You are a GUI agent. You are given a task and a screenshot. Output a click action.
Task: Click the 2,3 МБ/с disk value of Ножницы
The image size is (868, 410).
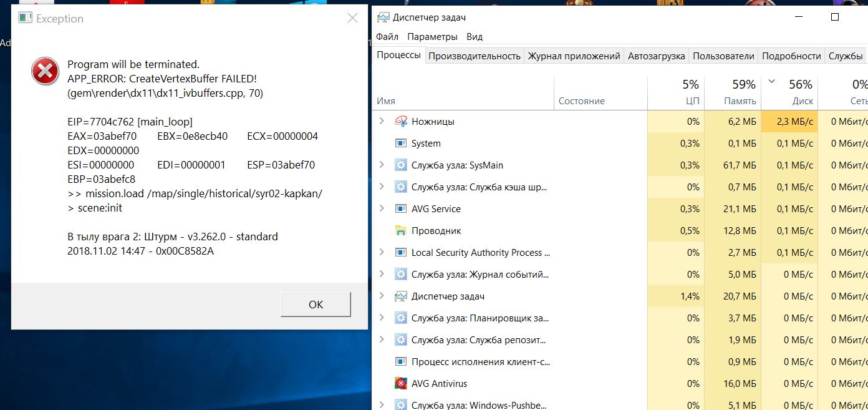pos(795,122)
